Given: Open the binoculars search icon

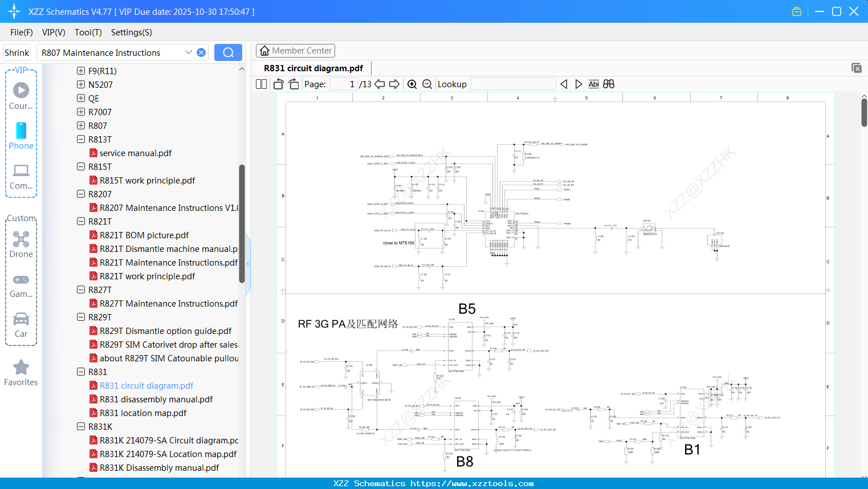Looking at the screenshot, I should (x=608, y=84).
